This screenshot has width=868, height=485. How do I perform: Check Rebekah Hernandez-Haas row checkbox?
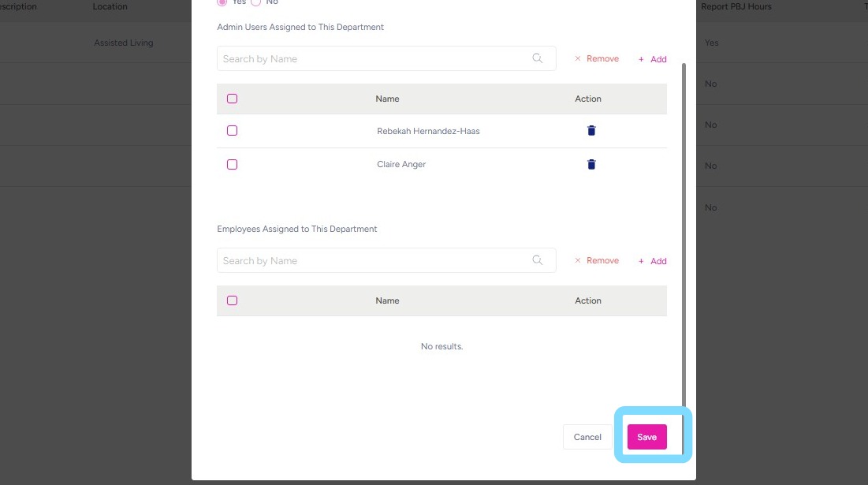click(x=232, y=131)
